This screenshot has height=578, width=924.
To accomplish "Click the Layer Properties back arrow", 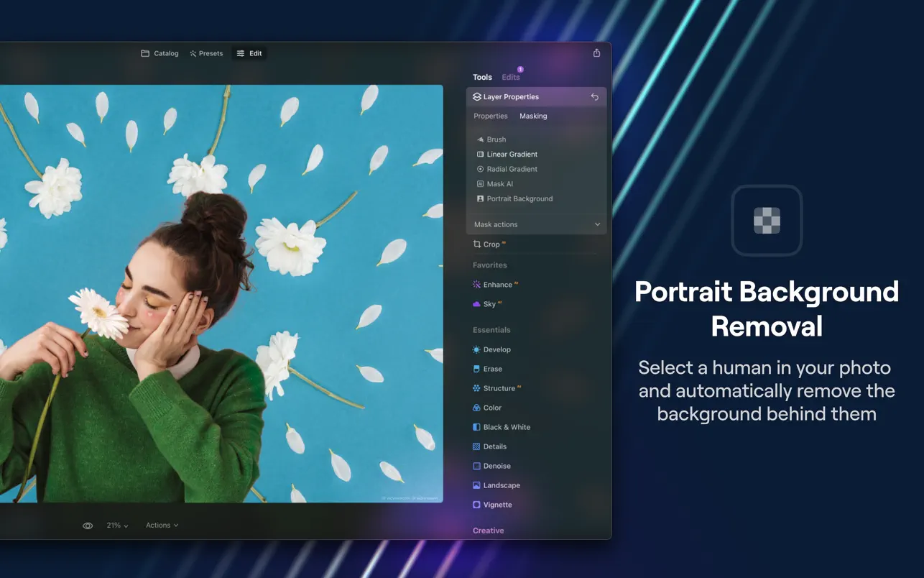I will pos(594,97).
